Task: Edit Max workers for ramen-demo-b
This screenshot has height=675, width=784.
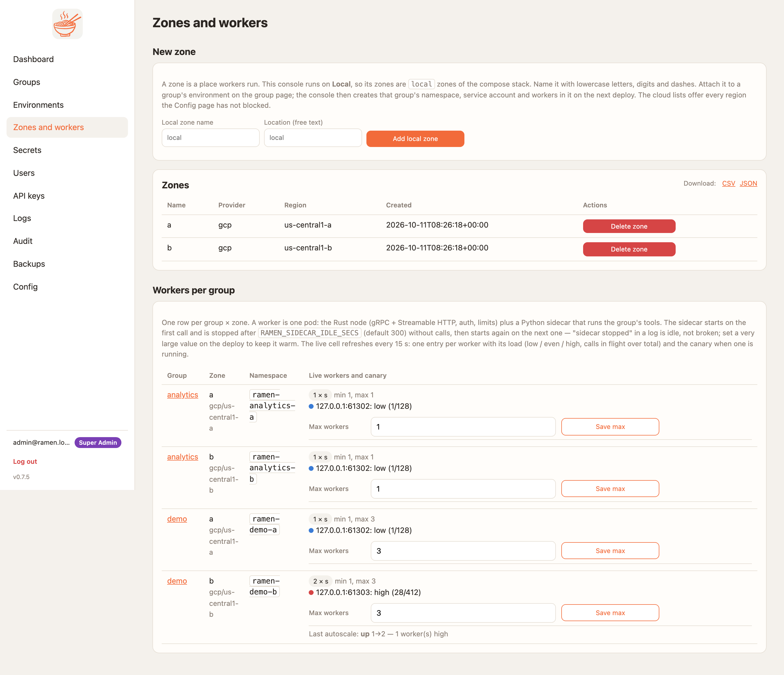Action: point(463,613)
